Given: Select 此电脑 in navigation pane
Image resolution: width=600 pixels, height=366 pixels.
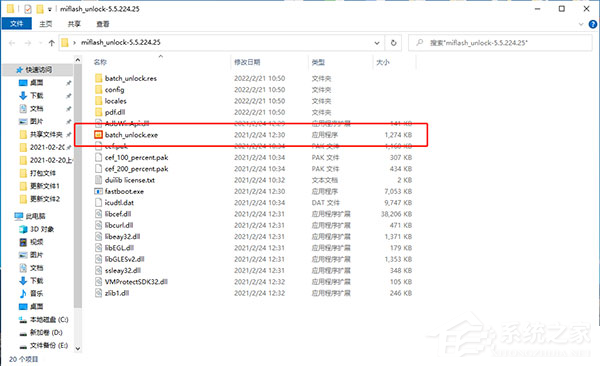Looking at the screenshot, I should point(35,216).
